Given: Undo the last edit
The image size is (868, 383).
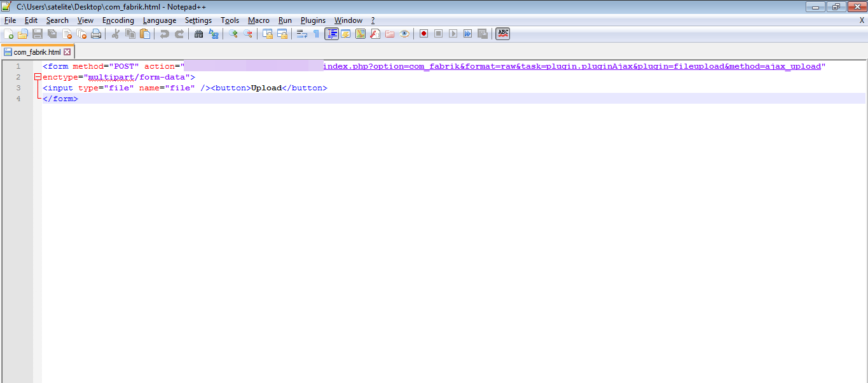Looking at the screenshot, I should click(163, 33).
